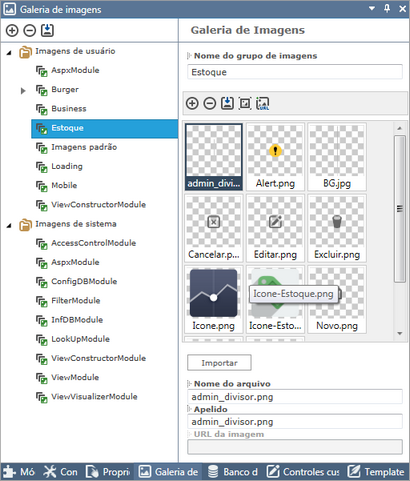Open the panel title dropdown arrow
The width and height of the screenshot is (410, 481).
[x=372, y=8]
